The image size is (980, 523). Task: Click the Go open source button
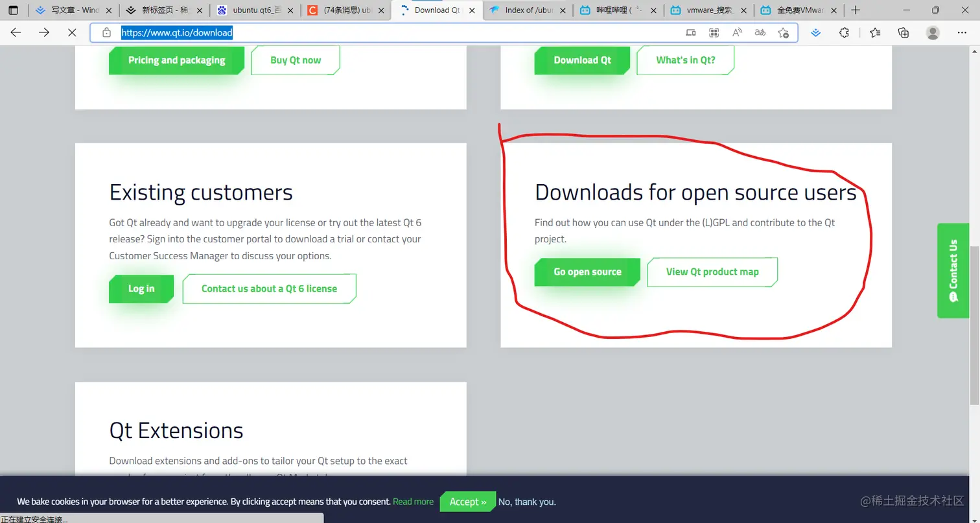[x=587, y=272]
